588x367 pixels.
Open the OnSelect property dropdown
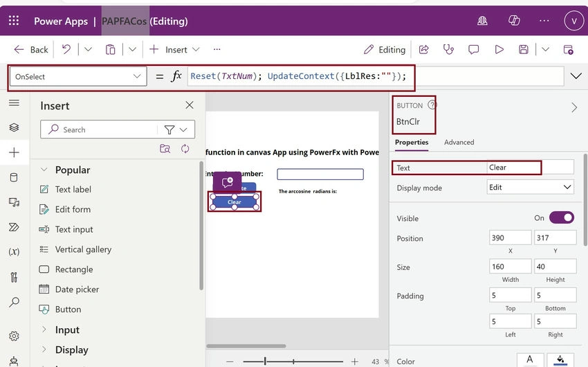coord(78,77)
